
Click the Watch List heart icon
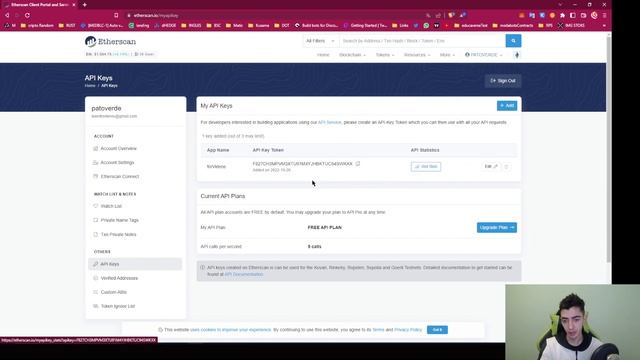(96, 206)
